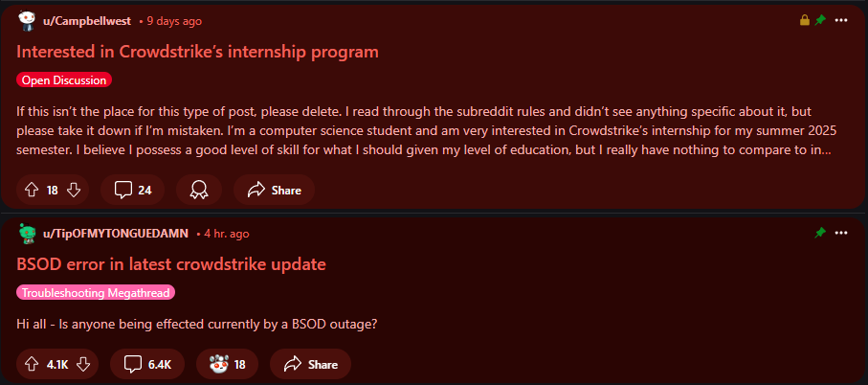View the 18 awards on the BSOD post
Screen dimensions: 868x385
(227, 364)
